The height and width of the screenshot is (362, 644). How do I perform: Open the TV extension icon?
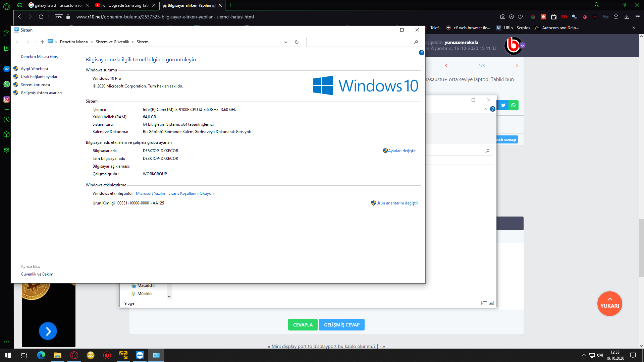tap(554, 17)
